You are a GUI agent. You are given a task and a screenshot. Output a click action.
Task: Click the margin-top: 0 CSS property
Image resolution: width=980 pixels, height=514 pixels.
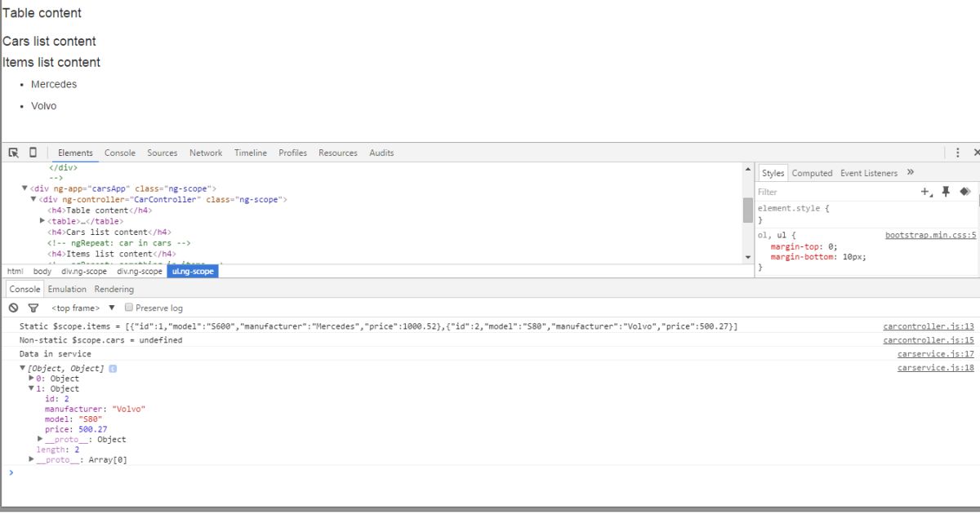coord(804,246)
